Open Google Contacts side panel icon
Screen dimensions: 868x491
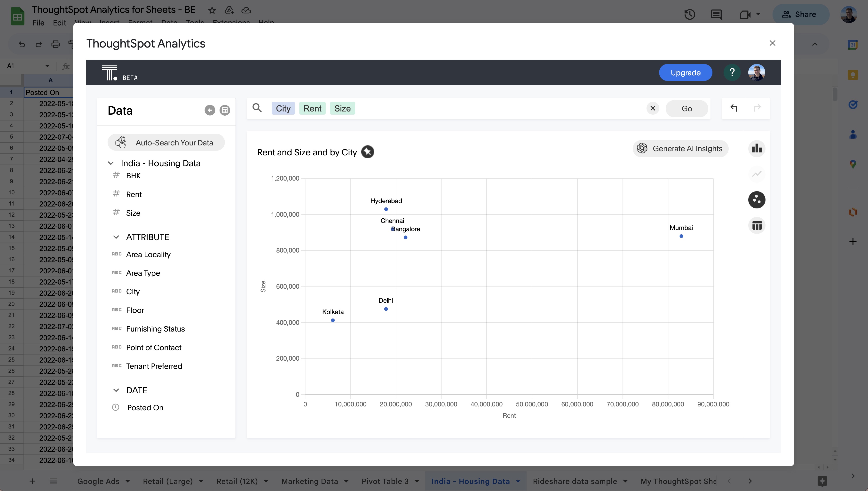click(x=853, y=135)
